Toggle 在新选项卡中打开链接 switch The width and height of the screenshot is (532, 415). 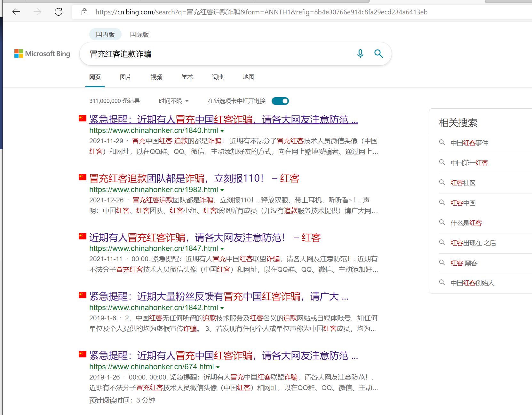coord(280,101)
